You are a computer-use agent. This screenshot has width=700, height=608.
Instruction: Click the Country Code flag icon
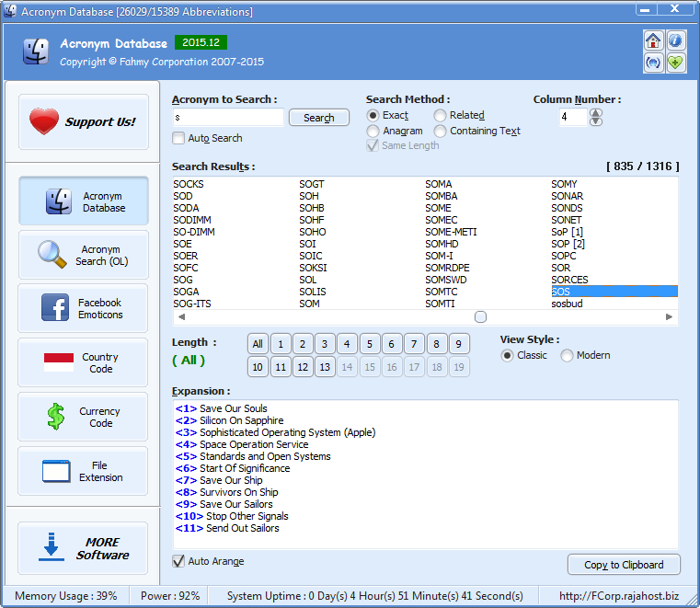[59, 362]
